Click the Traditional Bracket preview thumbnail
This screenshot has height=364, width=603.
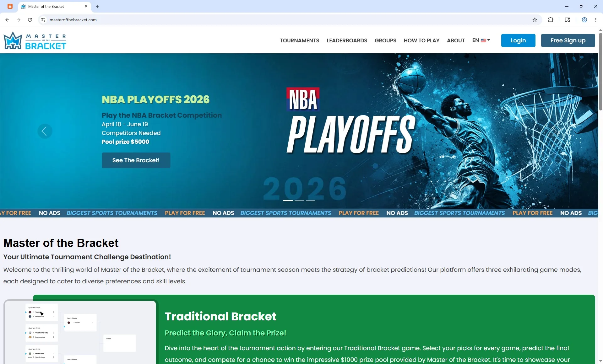(x=80, y=332)
